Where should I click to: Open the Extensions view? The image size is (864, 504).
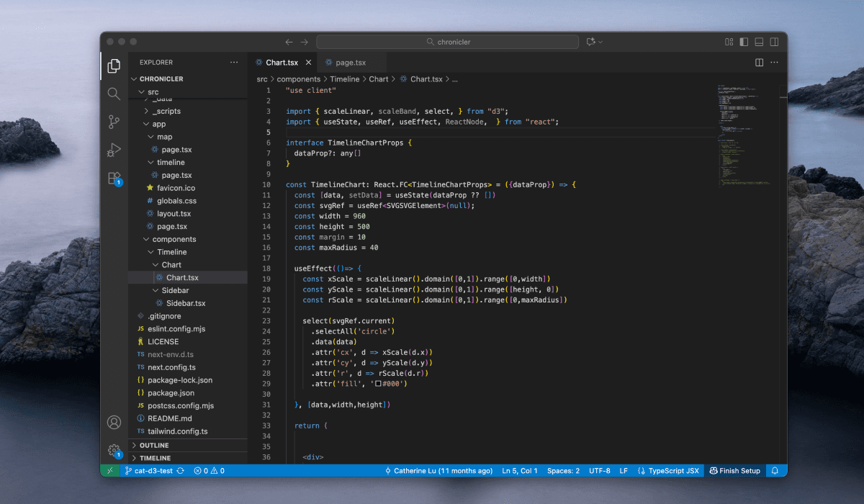(114, 178)
